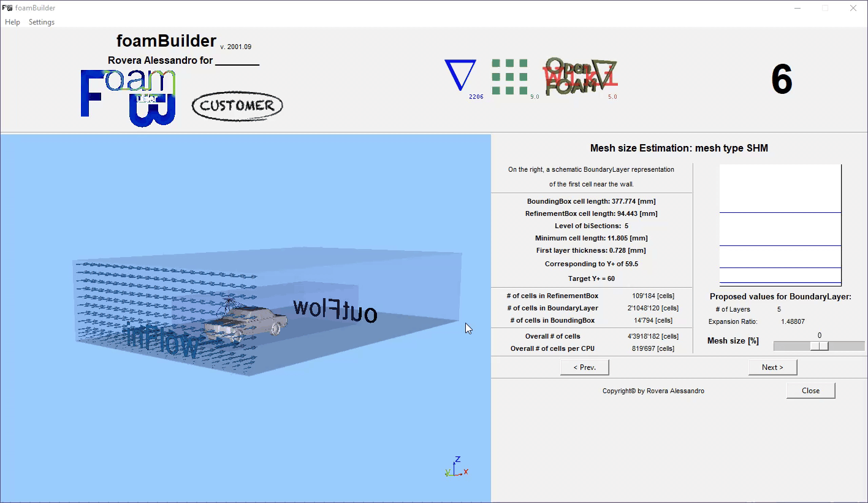Click the OpenFOAM wiki 5.0 logo
The image size is (868, 503).
click(x=581, y=77)
